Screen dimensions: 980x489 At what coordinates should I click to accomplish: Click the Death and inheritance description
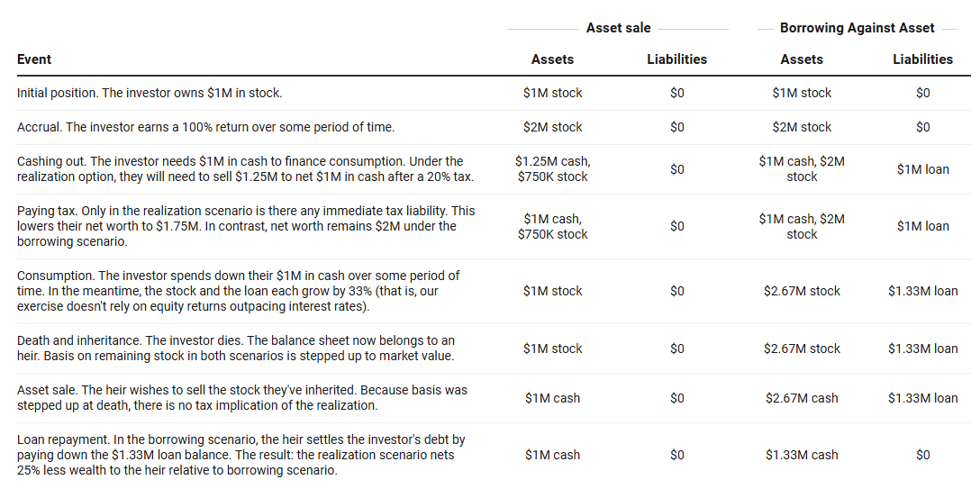[236, 349]
